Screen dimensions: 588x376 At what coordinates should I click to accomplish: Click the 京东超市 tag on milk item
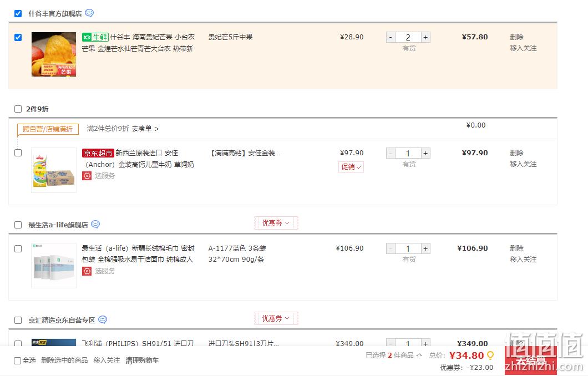click(x=98, y=153)
